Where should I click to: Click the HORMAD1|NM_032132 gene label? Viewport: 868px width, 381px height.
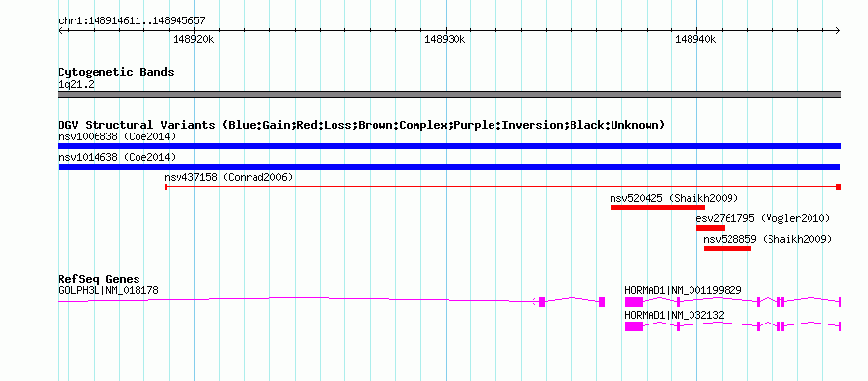coord(674,315)
